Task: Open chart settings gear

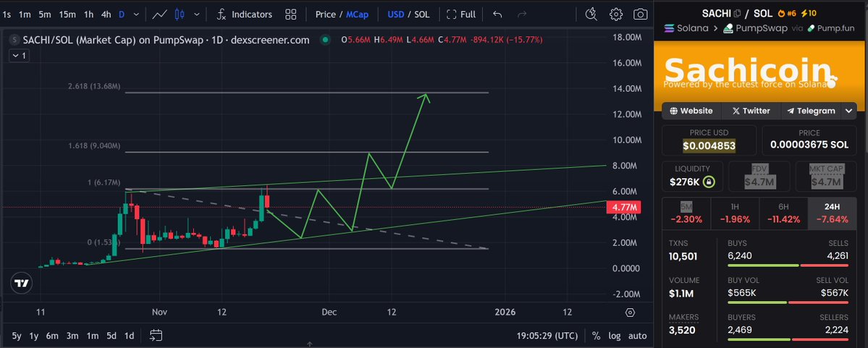Action: coord(616,14)
